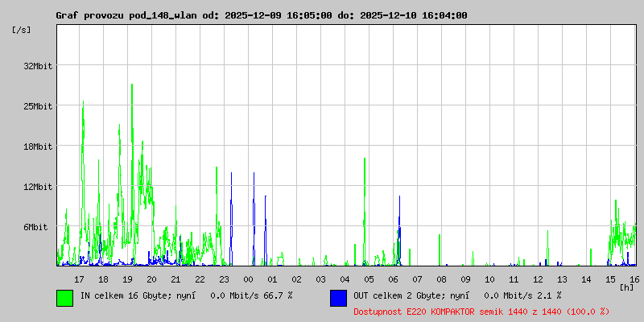Click the '18' hour label on x-axis
This screenshot has height=322, width=644.
tap(104, 279)
